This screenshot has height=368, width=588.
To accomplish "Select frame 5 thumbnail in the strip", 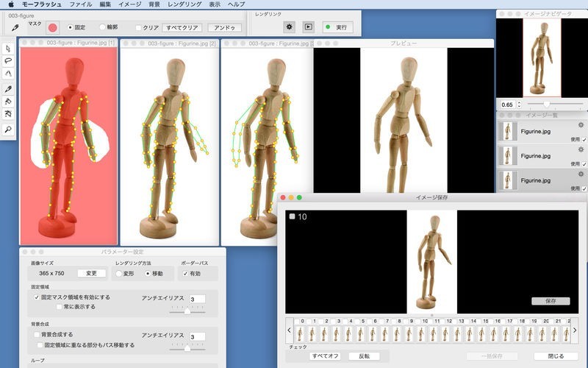I will [362, 333].
